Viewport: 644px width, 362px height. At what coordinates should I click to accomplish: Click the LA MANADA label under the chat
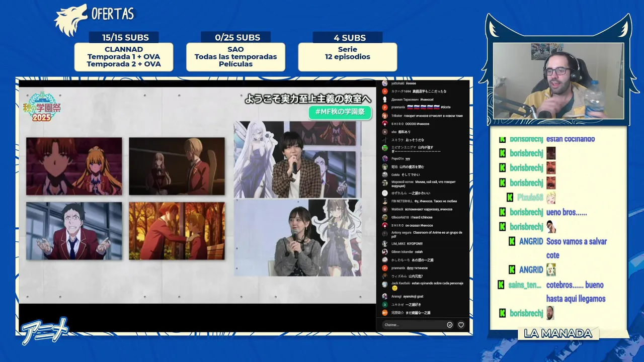[558, 333]
